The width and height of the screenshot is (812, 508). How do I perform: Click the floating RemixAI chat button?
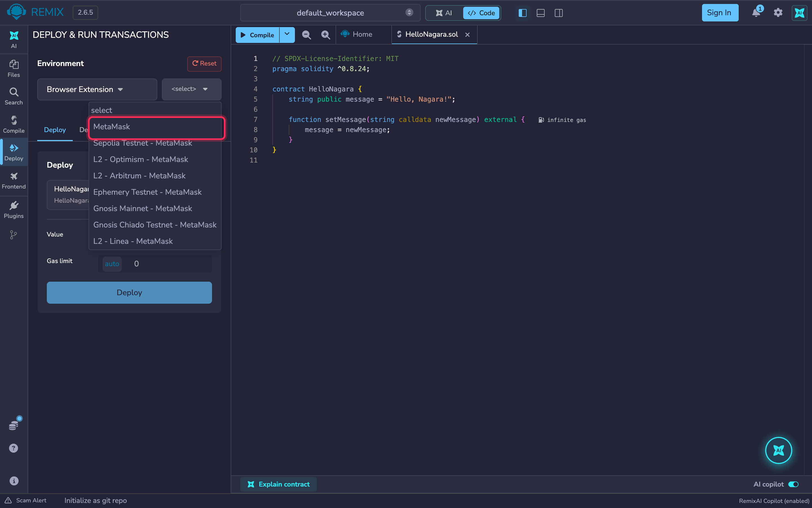(778, 450)
